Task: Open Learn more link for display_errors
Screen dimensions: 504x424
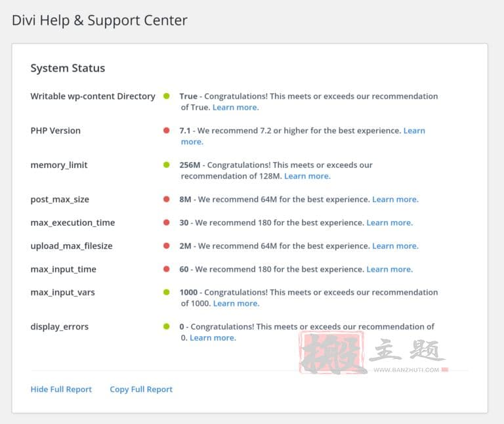Action: (213, 338)
